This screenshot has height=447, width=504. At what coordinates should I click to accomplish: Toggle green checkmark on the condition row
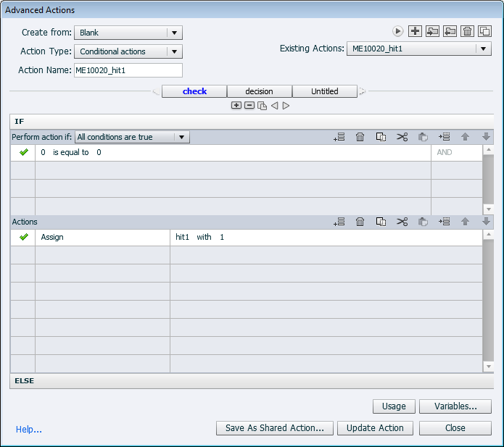[x=23, y=152]
